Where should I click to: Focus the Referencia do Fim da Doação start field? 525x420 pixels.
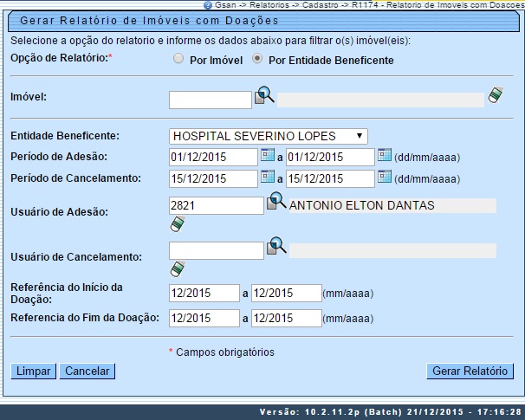(204, 319)
